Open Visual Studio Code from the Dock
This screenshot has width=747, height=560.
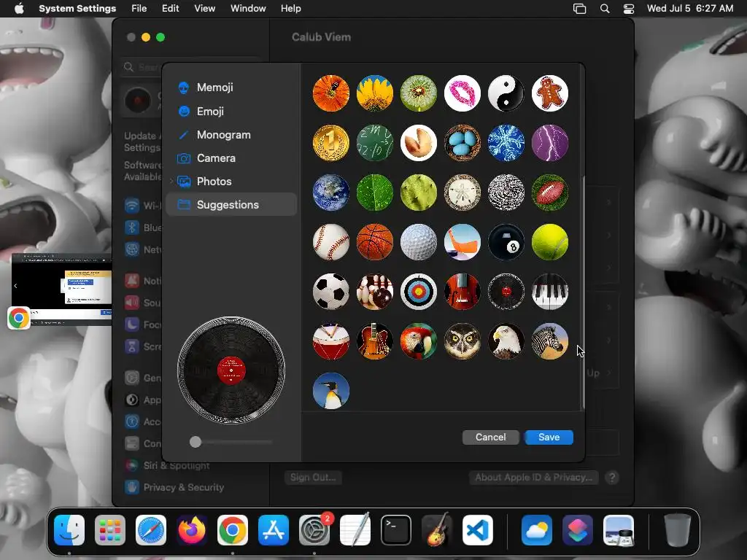[x=477, y=530]
